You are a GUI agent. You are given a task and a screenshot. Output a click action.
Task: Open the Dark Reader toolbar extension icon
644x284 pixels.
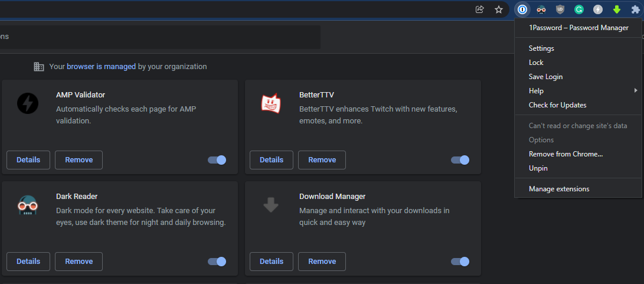[x=541, y=9]
